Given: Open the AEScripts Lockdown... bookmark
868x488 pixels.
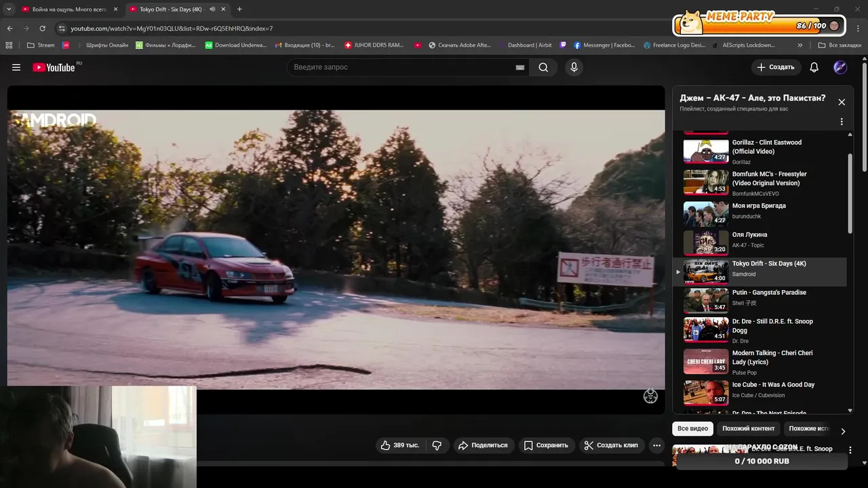Looking at the screenshot, I should tap(744, 45).
